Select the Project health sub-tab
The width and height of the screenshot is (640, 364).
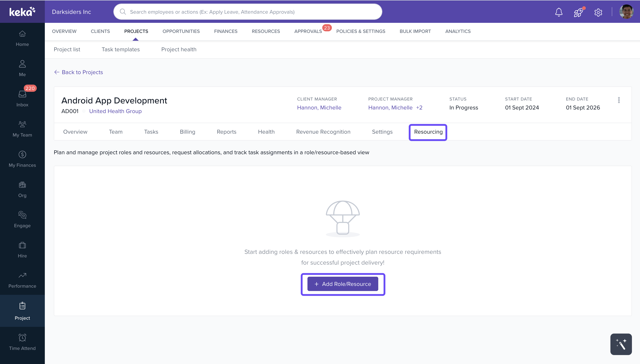(179, 49)
